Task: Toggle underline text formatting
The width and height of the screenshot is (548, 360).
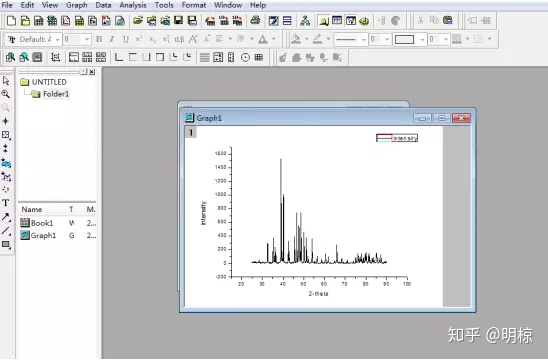Action: pos(125,39)
